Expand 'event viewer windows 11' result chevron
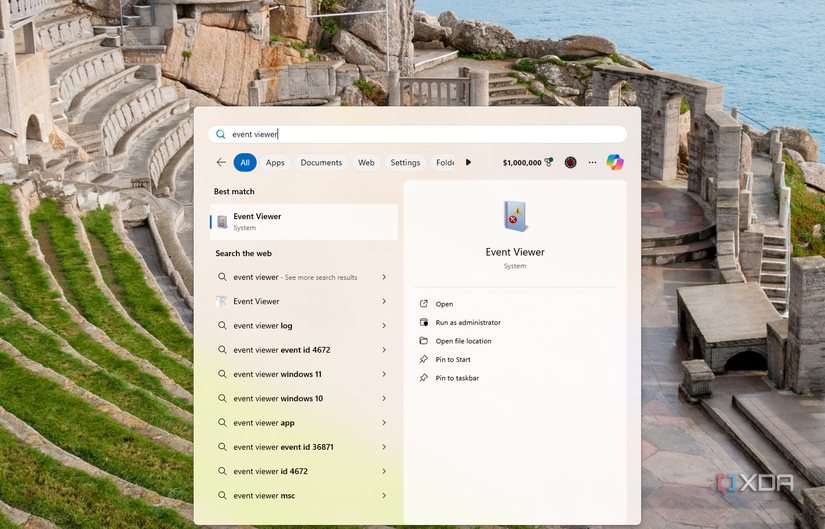This screenshot has width=825, height=529. [384, 374]
